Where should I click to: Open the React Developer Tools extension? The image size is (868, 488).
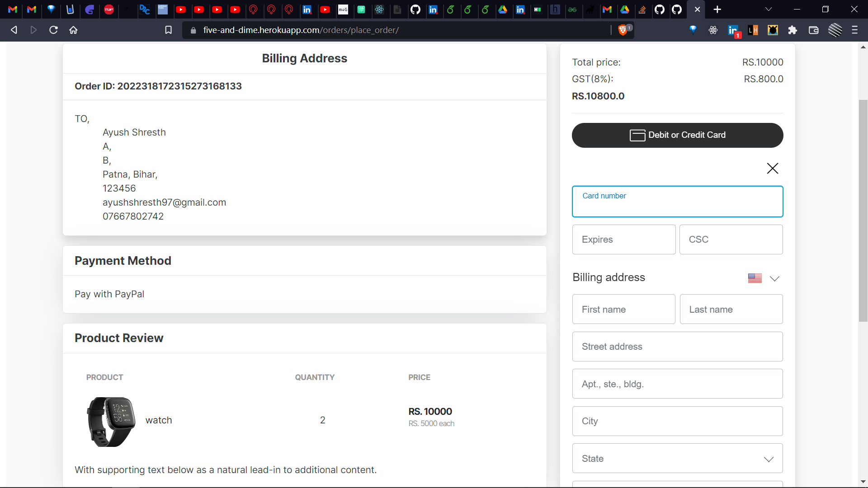713,30
